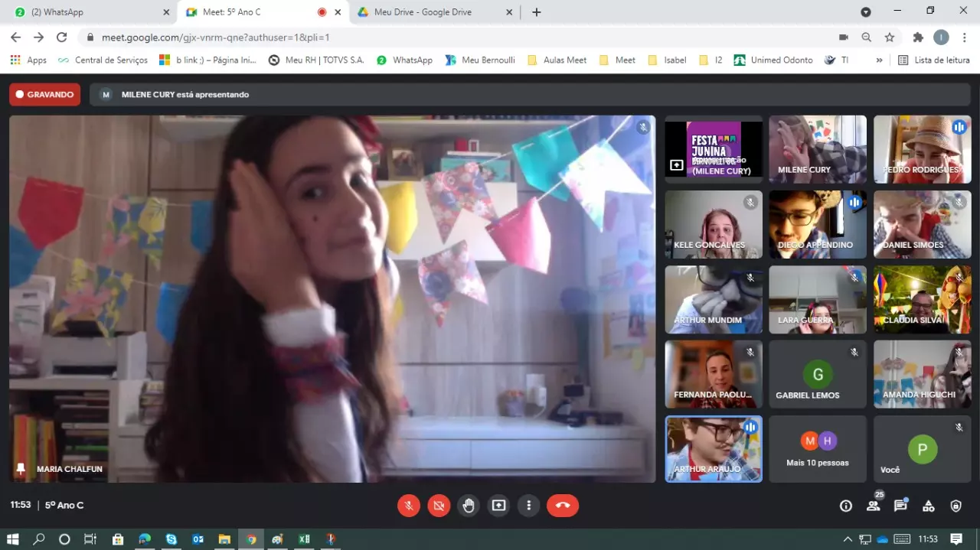The height and width of the screenshot is (550, 980).
Task: Click the present screen button
Action: pos(498,506)
